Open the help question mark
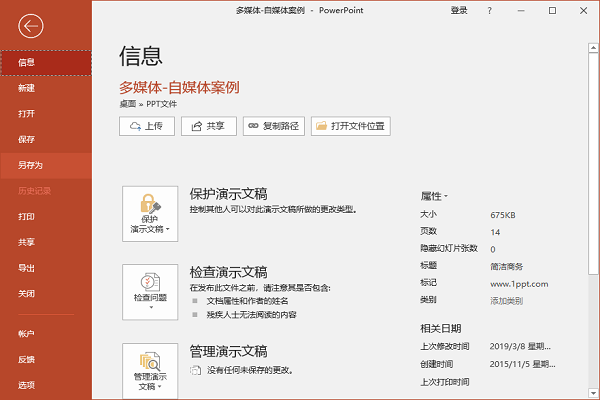Screen dimensions: 600x400 489,11
